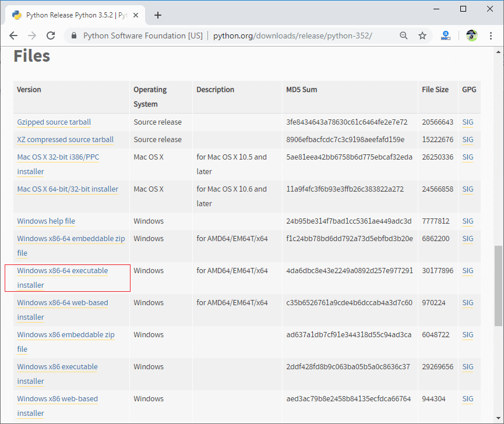Click file size 30177896
The image size is (504, 424).
tap(438, 270)
